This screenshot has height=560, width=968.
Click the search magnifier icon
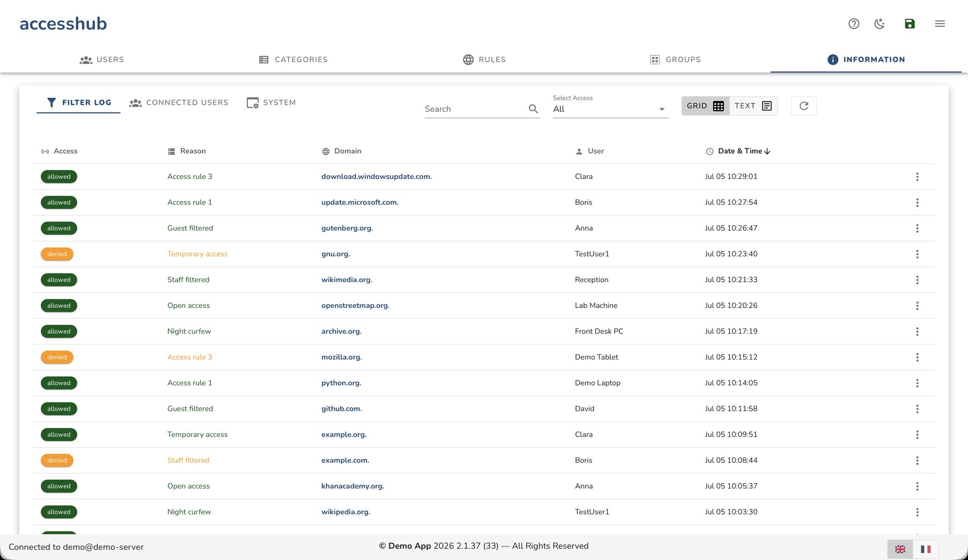(533, 109)
